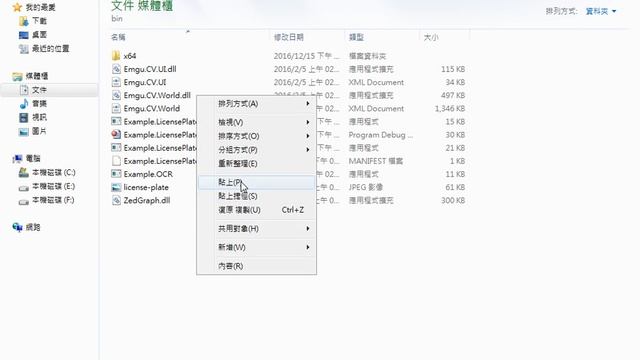Click the ZedGraph.dll file icon
The image size is (640, 360).
116,200
